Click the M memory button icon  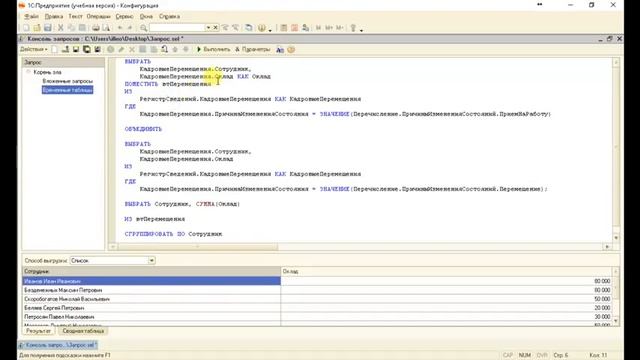318,28
